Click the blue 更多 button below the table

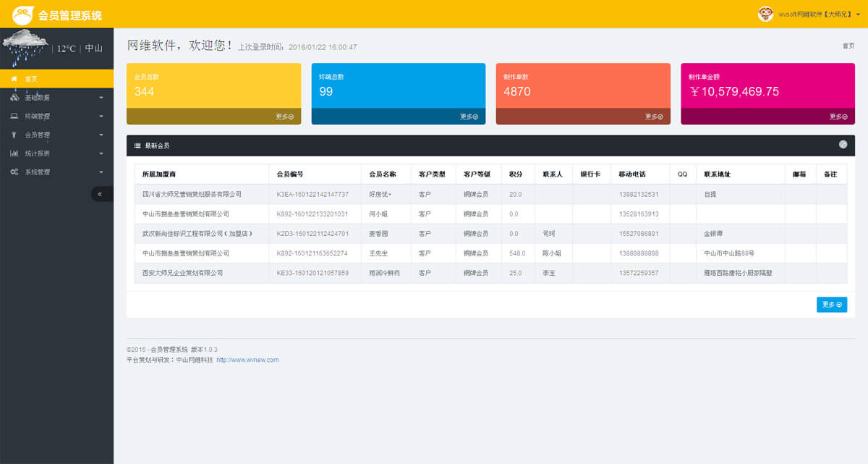(x=831, y=305)
